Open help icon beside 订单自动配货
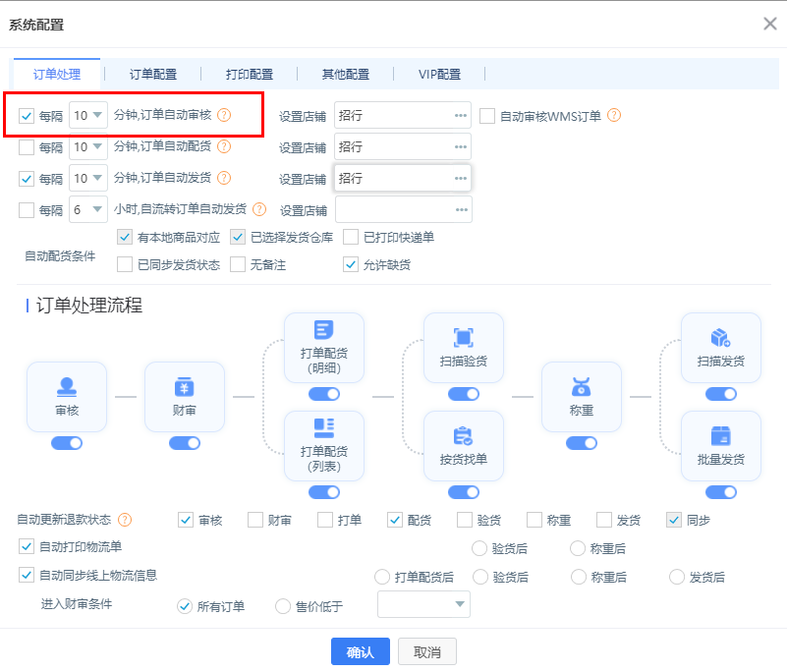The image size is (787, 672). pyautogui.click(x=224, y=146)
